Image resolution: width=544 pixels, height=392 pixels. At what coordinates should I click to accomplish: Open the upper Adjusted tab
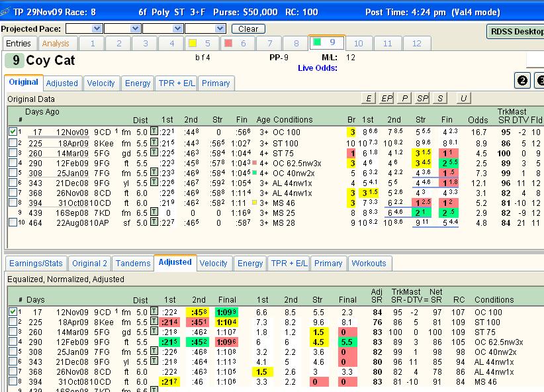coord(62,83)
